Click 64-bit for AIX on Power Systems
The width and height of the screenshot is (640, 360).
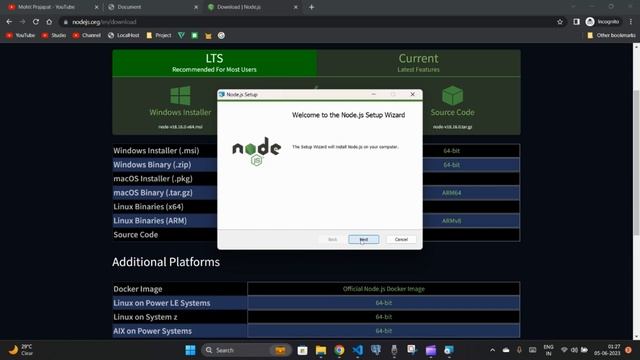tap(384, 331)
